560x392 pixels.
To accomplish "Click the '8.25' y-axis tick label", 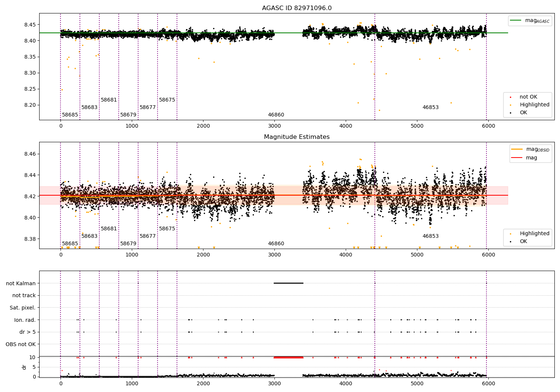I will [x=30, y=89].
